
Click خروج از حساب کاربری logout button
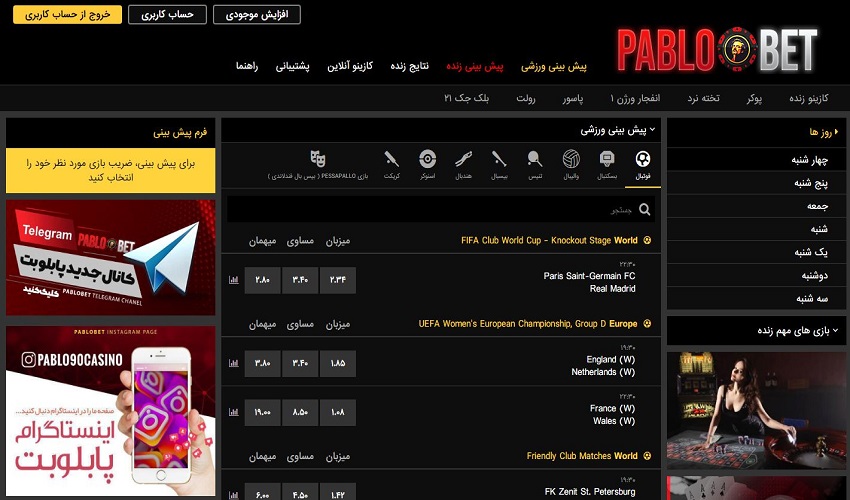pos(67,15)
